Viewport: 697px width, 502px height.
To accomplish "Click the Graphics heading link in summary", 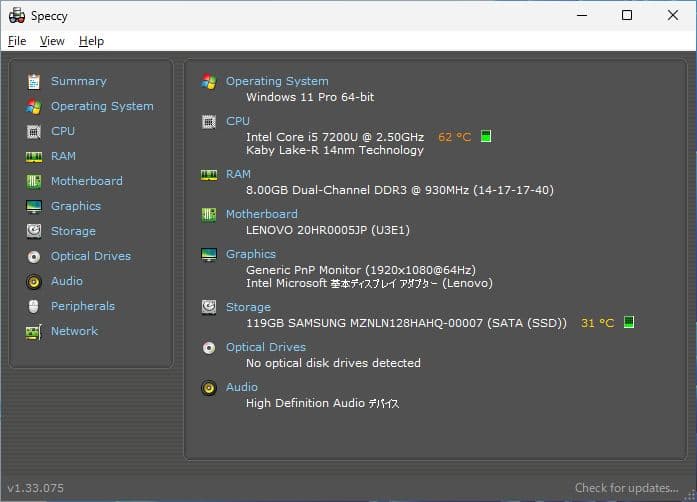I will pyautogui.click(x=251, y=254).
